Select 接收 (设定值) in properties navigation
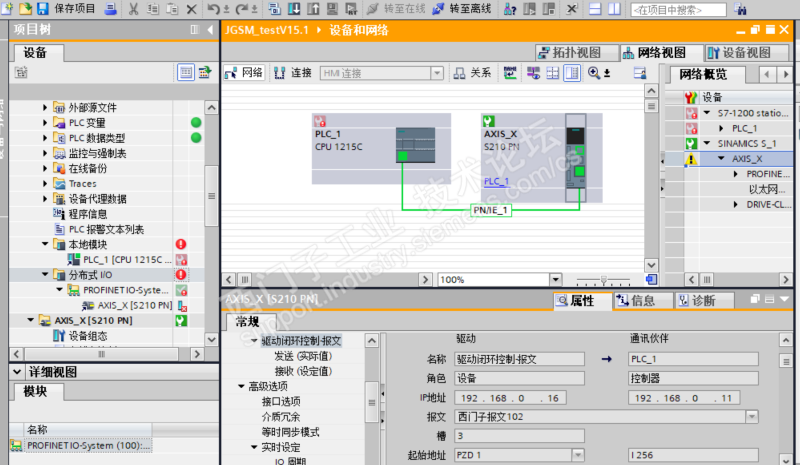 click(x=303, y=371)
